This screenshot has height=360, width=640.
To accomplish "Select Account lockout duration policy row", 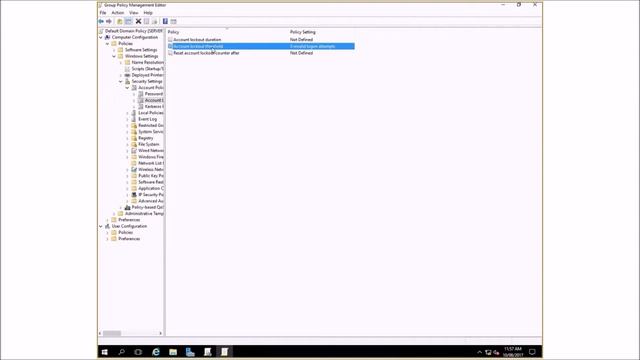I will (261, 40).
